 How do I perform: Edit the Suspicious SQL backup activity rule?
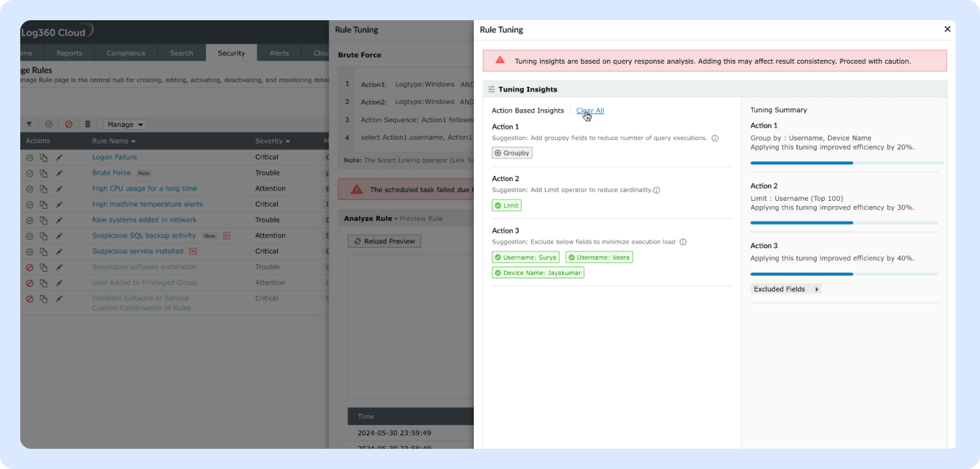tap(59, 236)
